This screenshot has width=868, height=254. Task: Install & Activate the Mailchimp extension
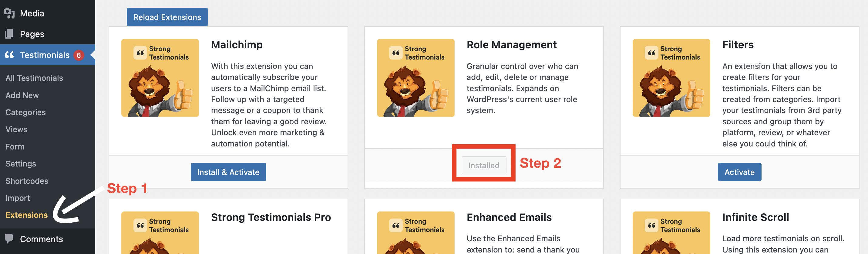click(x=228, y=172)
